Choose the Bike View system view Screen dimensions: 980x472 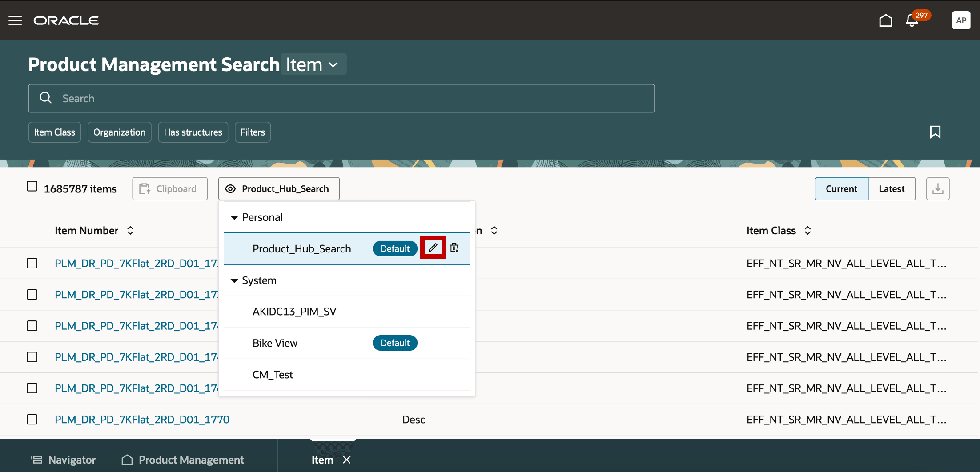(x=347, y=343)
